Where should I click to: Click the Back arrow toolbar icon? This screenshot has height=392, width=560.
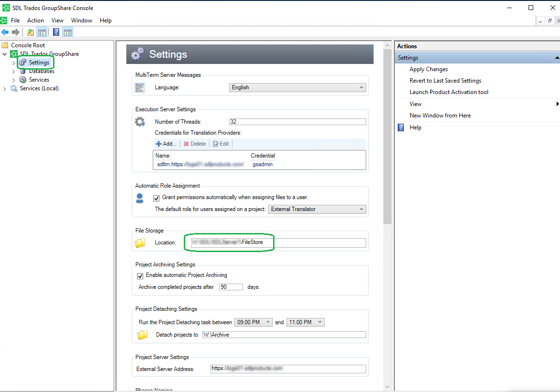point(5,32)
